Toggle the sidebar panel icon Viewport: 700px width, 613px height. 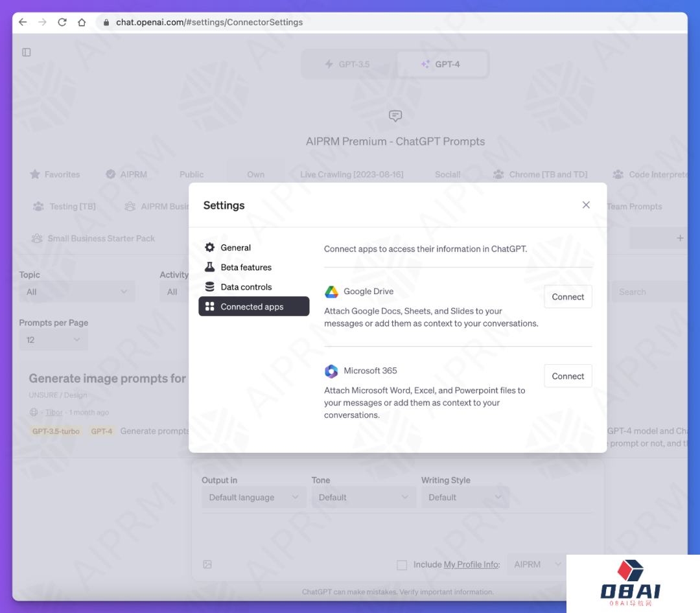(27, 52)
